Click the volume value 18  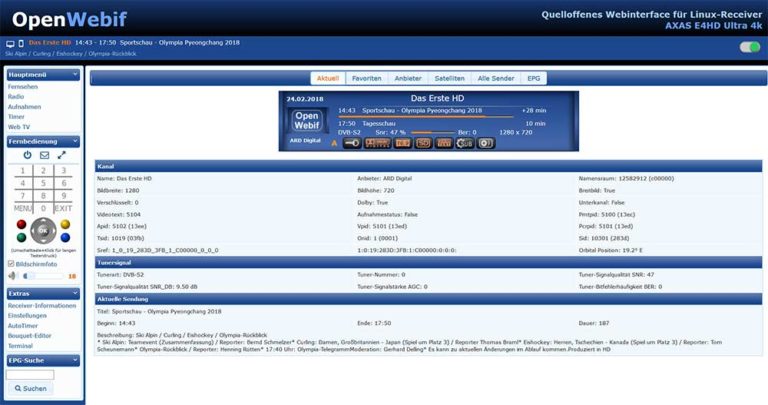pyautogui.click(x=72, y=276)
